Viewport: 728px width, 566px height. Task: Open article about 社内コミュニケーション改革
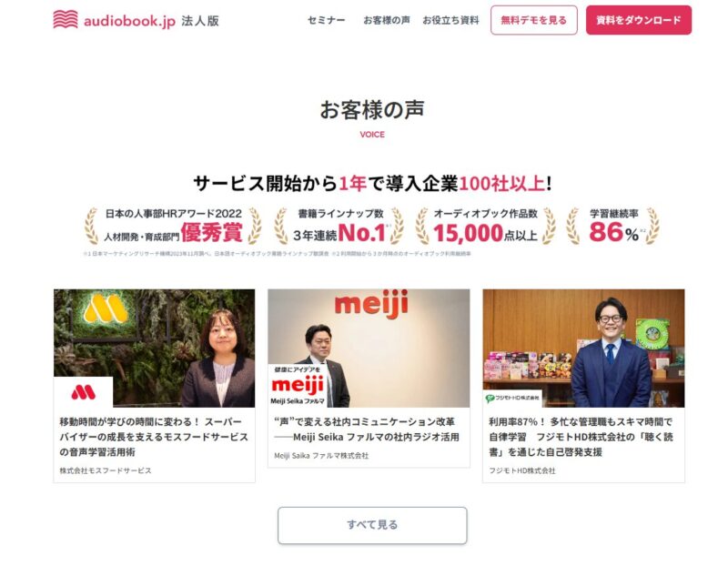click(x=367, y=429)
